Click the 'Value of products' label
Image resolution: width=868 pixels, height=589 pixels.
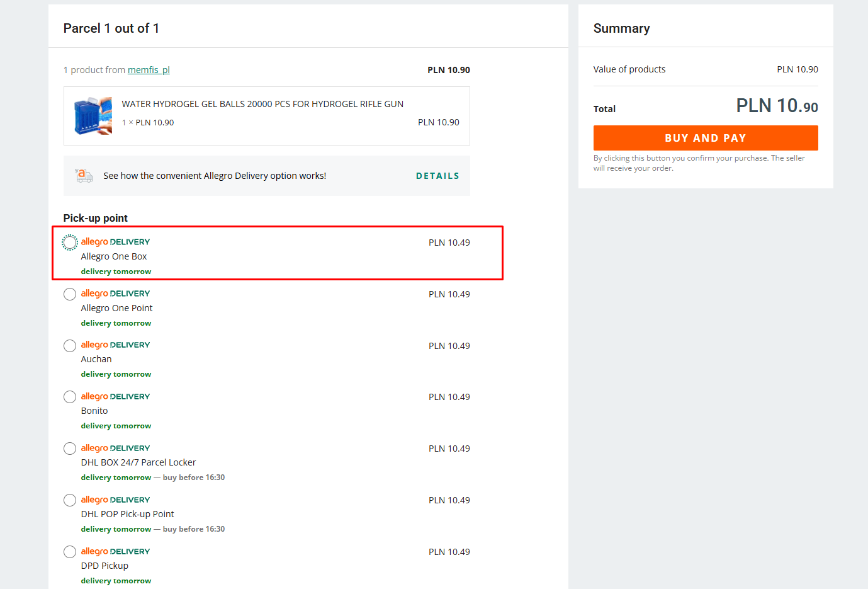(x=629, y=69)
